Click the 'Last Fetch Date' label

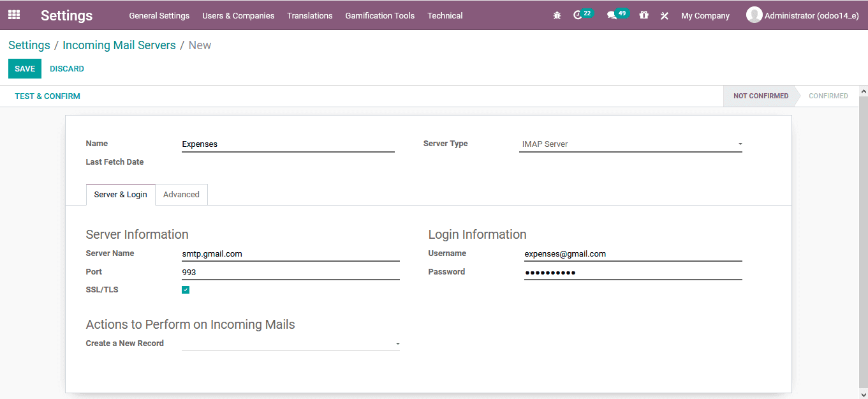click(x=115, y=162)
